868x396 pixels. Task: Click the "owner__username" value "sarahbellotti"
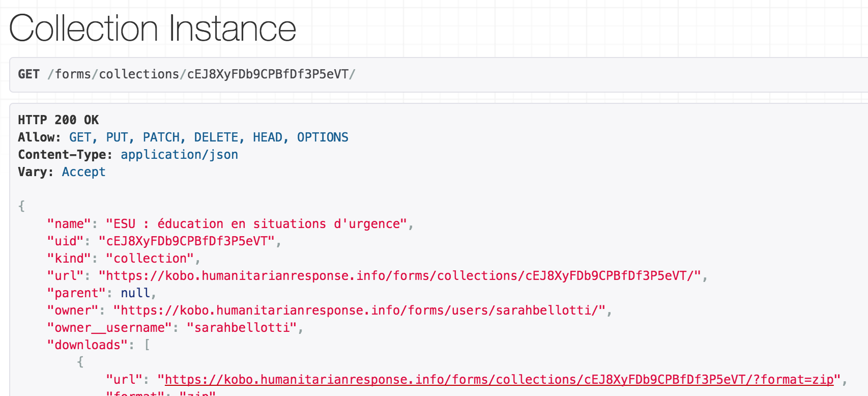[242, 327]
